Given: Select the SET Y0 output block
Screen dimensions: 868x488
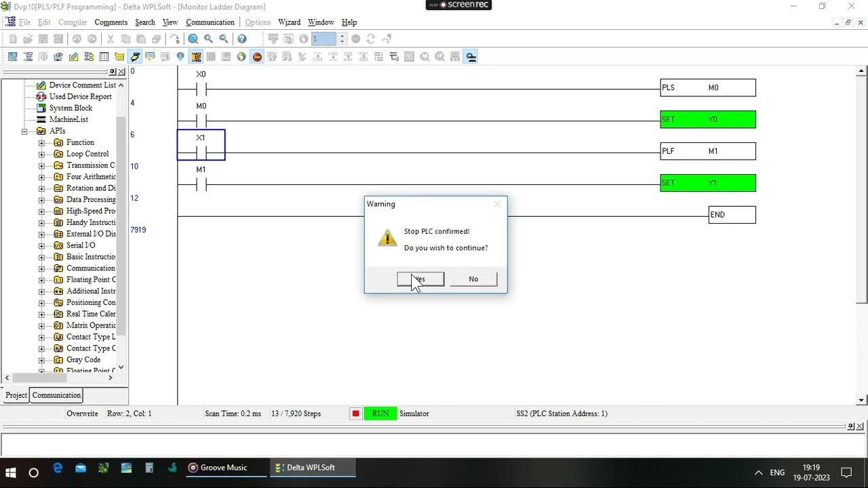Looking at the screenshot, I should [708, 120].
